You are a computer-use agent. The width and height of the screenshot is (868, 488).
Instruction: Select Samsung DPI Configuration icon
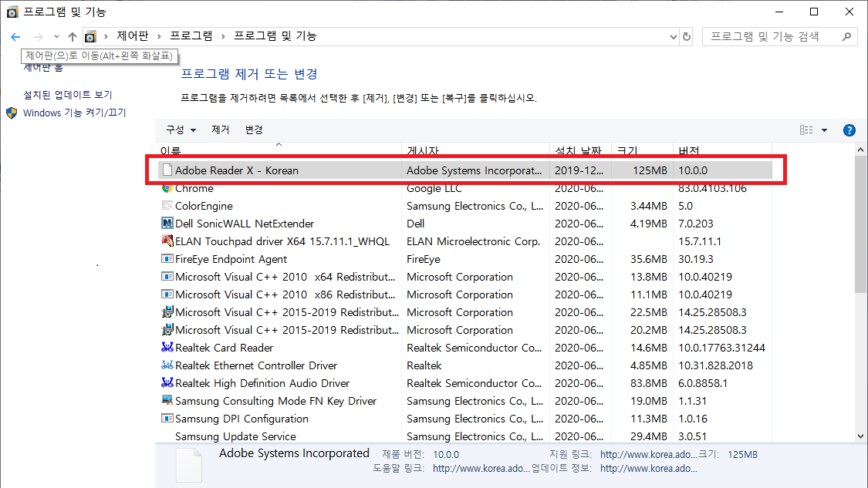coord(167,418)
